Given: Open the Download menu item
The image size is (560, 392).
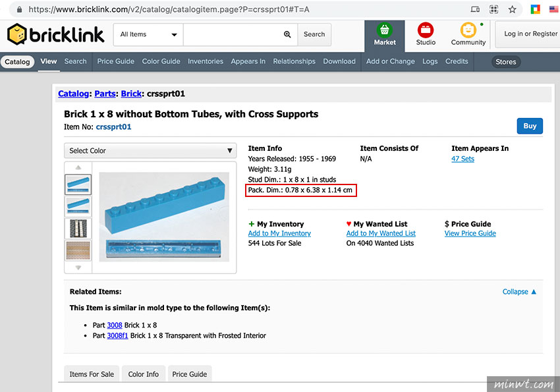Looking at the screenshot, I should [x=339, y=61].
